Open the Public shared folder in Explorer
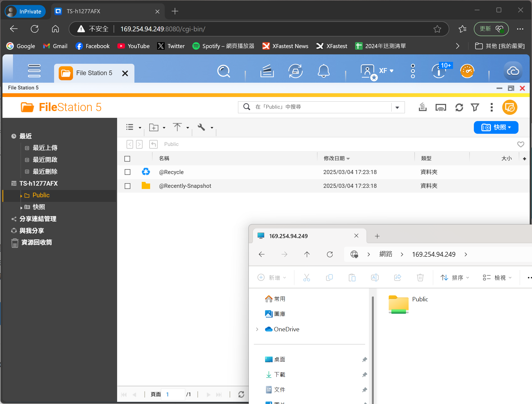 coord(408,304)
